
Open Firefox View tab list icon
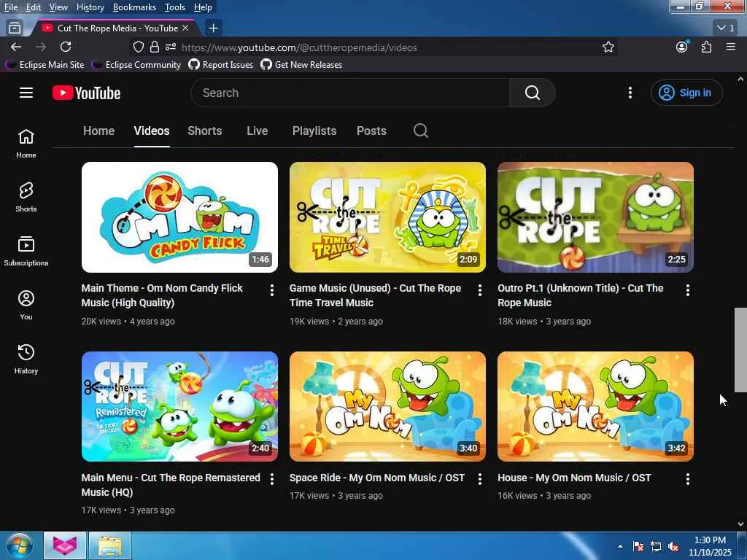pyautogui.click(x=15, y=28)
